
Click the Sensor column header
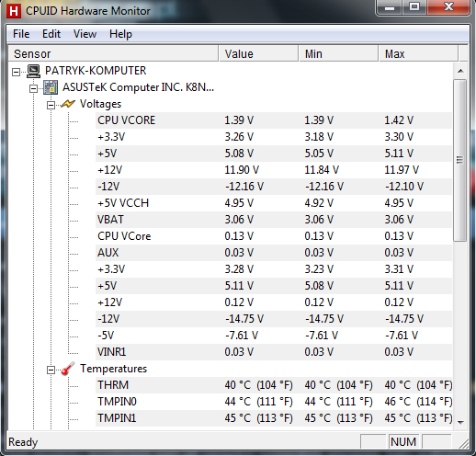pos(113,54)
